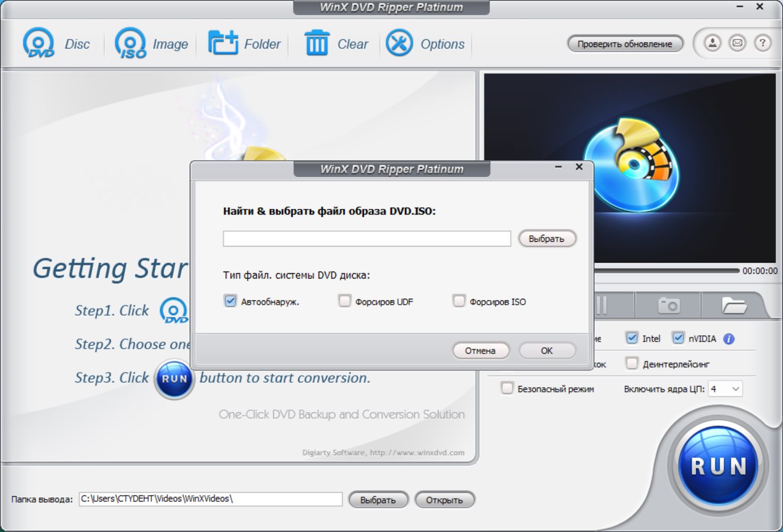783x532 pixels.
Task: Open help question mark icon
Action: [762, 43]
